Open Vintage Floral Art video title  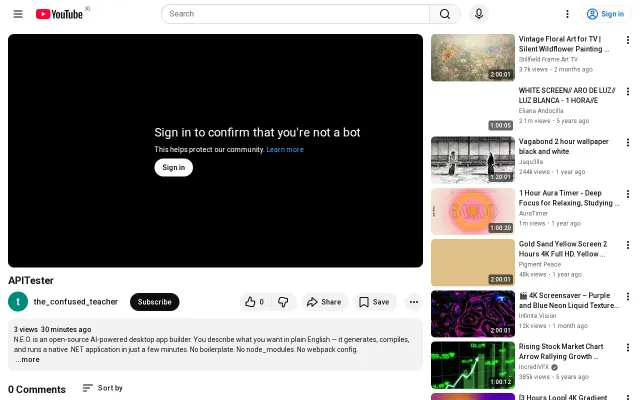click(x=564, y=44)
